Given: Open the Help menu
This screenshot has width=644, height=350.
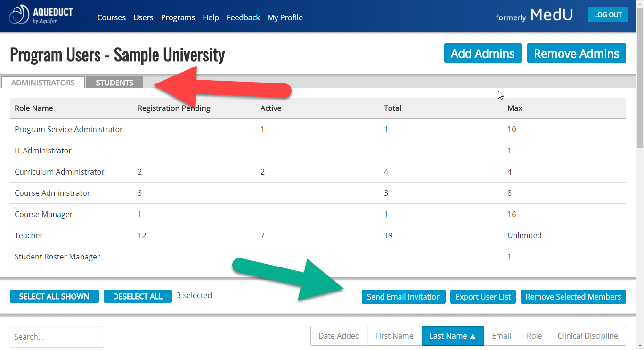Looking at the screenshot, I should pyautogui.click(x=211, y=17).
